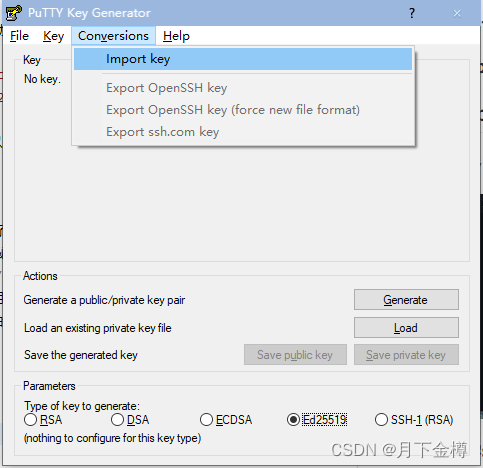
Task: Open the Help menu
Action: click(176, 36)
